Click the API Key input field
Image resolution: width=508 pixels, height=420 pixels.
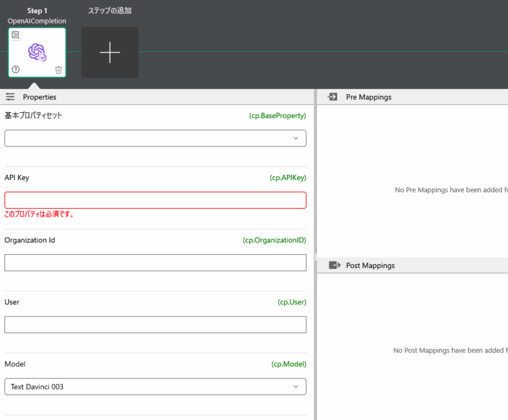pyautogui.click(x=155, y=200)
